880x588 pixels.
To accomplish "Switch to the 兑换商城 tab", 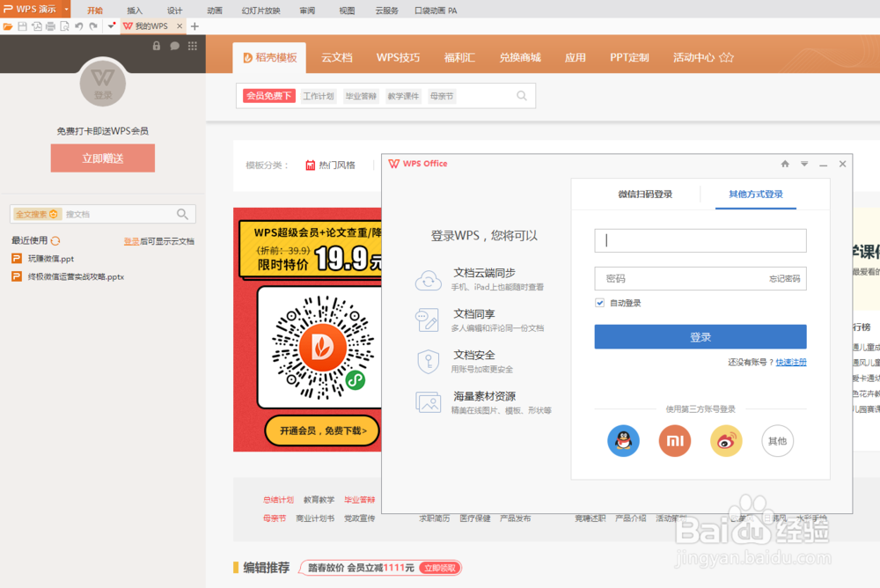I will (520, 57).
